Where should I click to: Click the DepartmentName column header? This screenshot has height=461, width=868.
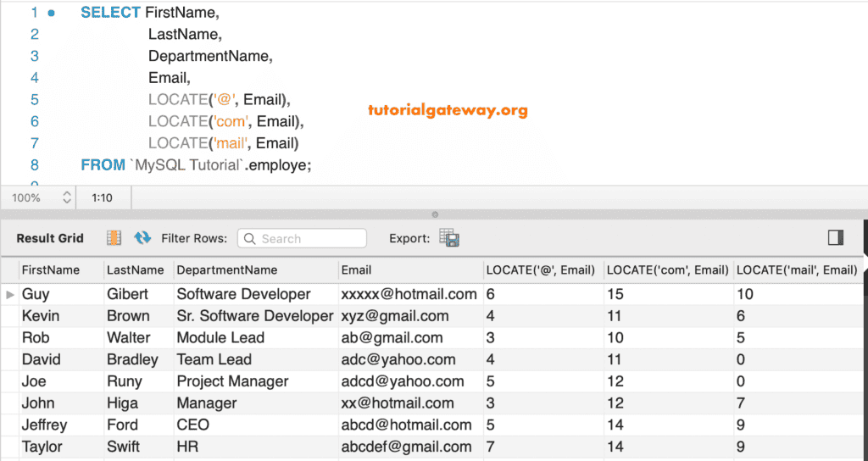tap(227, 270)
